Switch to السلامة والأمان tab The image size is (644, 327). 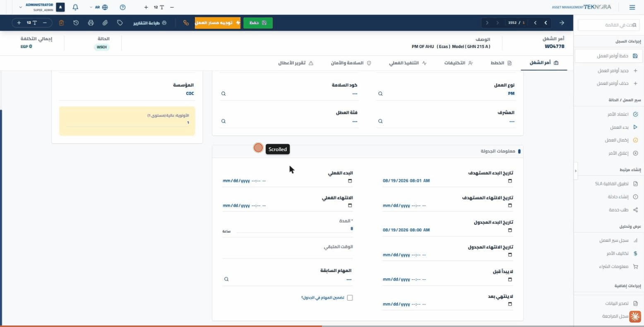tap(351, 63)
